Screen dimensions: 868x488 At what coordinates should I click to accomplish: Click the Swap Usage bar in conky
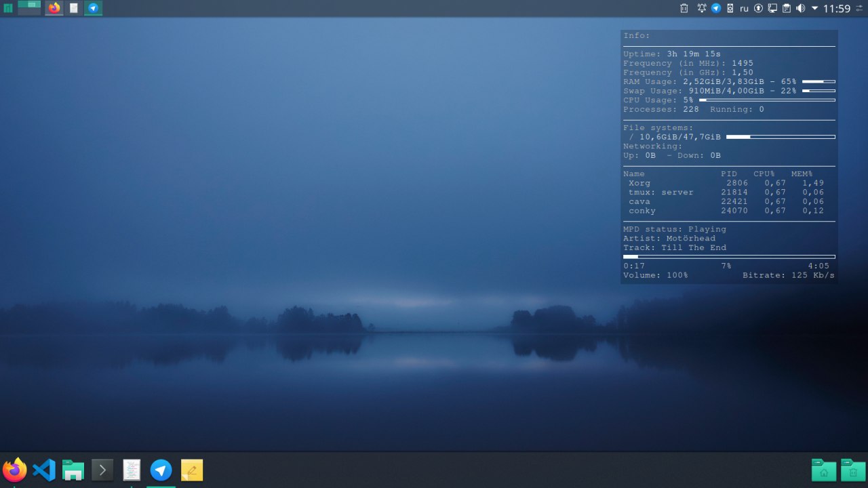click(x=818, y=91)
